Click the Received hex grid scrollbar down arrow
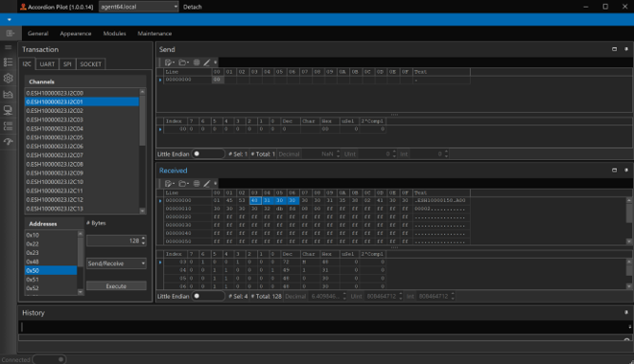This screenshot has width=634, height=364. (629, 241)
